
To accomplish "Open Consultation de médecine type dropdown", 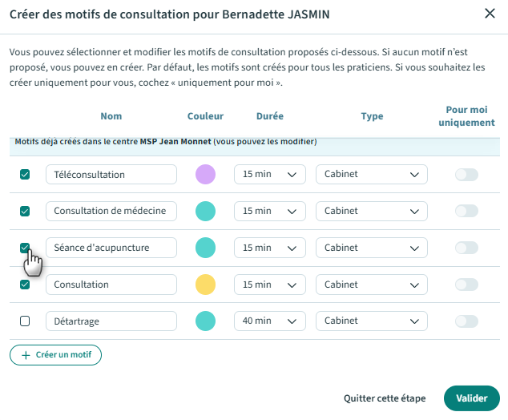I will point(372,211).
